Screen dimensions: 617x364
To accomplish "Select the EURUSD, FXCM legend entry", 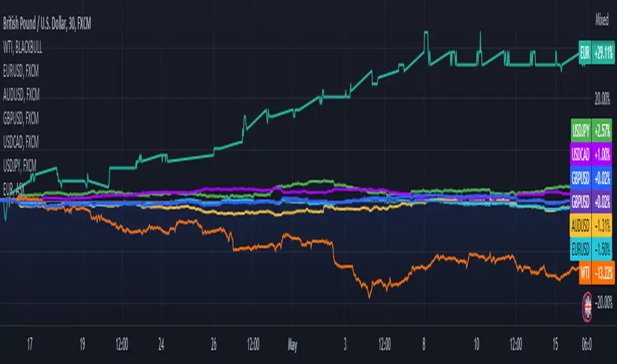I will [x=21, y=71].
